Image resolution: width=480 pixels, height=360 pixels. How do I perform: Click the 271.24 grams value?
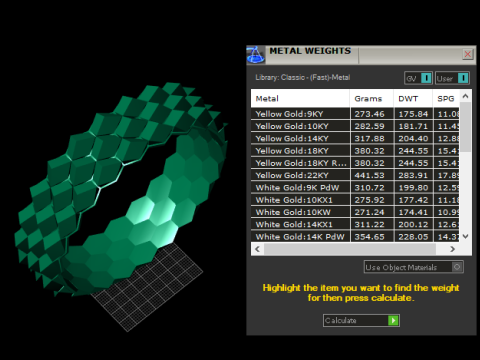click(x=369, y=212)
